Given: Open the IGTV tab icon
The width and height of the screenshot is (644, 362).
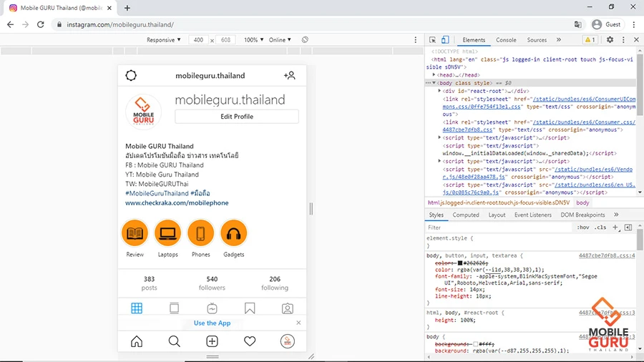Looking at the screenshot, I should (x=212, y=308).
